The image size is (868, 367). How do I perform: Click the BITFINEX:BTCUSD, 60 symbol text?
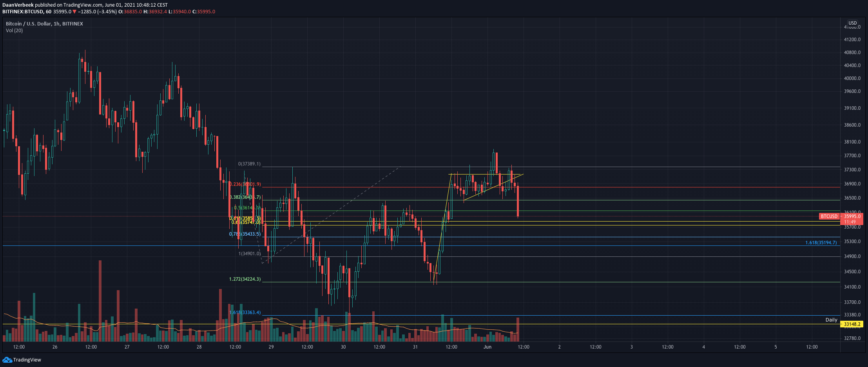point(27,12)
